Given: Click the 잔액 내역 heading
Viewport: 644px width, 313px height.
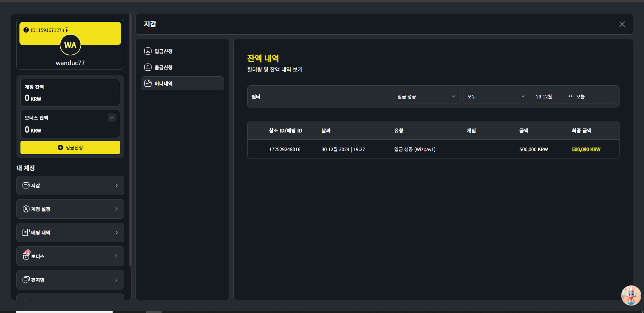Looking at the screenshot, I should tap(263, 58).
